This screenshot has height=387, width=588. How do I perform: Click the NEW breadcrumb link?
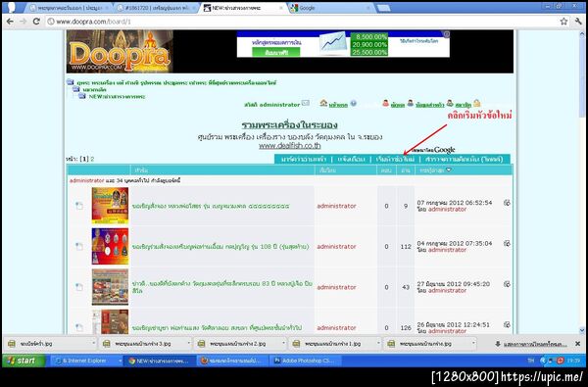click(117, 96)
